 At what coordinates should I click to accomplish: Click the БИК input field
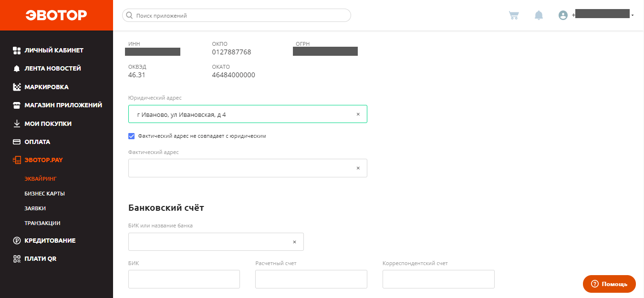[184, 279]
